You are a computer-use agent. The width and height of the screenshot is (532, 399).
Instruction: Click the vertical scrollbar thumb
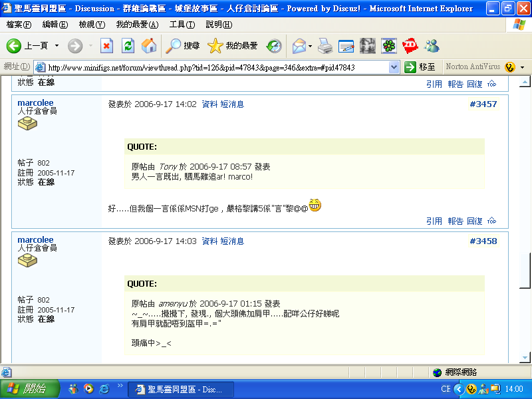click(525, 271)
